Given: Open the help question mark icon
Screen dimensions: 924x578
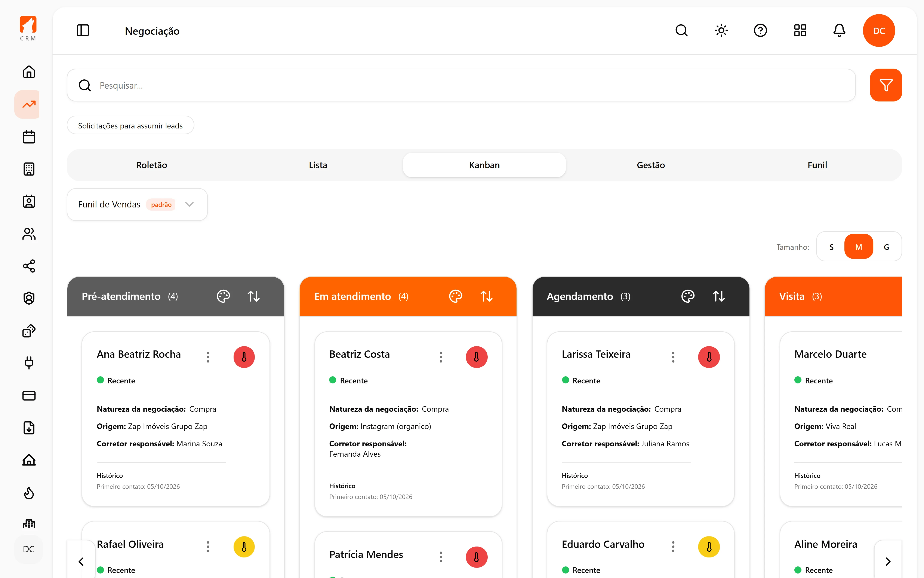Looking at the screenshot, I should 761,31.
